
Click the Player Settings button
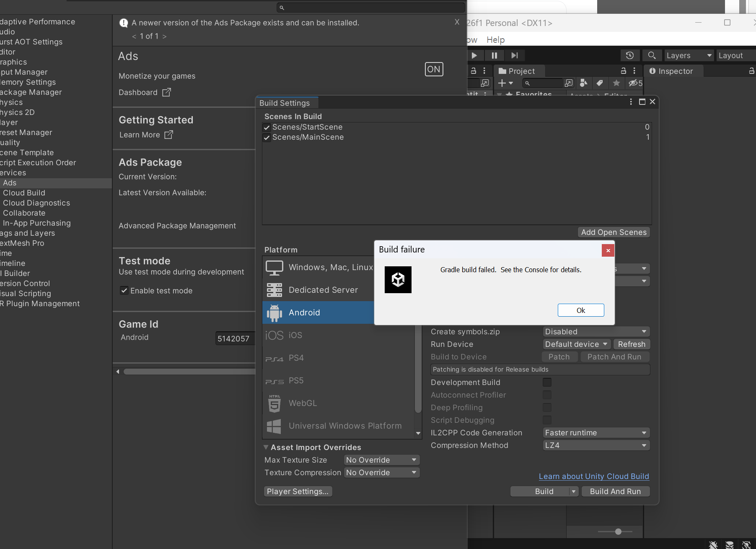pyautogui.click(x=298, y=492)
